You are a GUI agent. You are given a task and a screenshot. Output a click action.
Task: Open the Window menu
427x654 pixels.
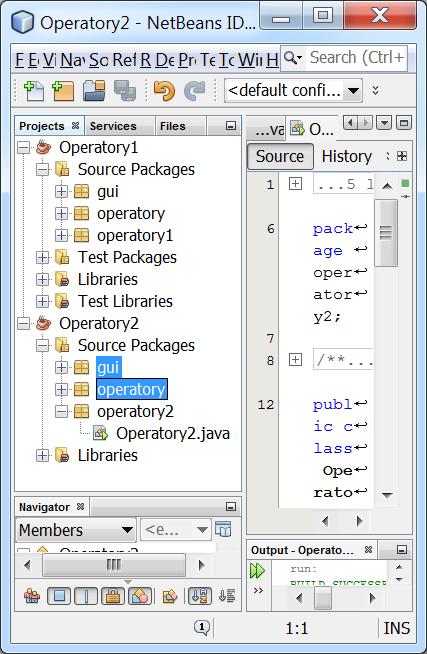[251, 60]
